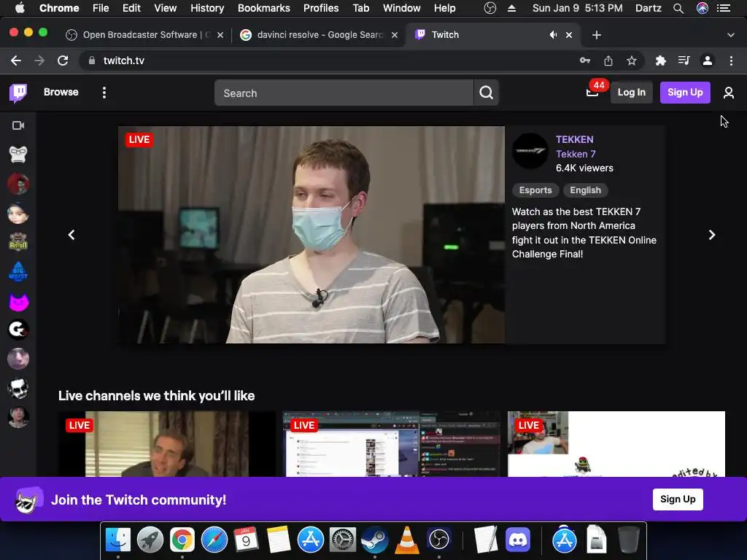The image size is (747, 560).
Task: Open the View menu
Action: (x=166, y=8)
